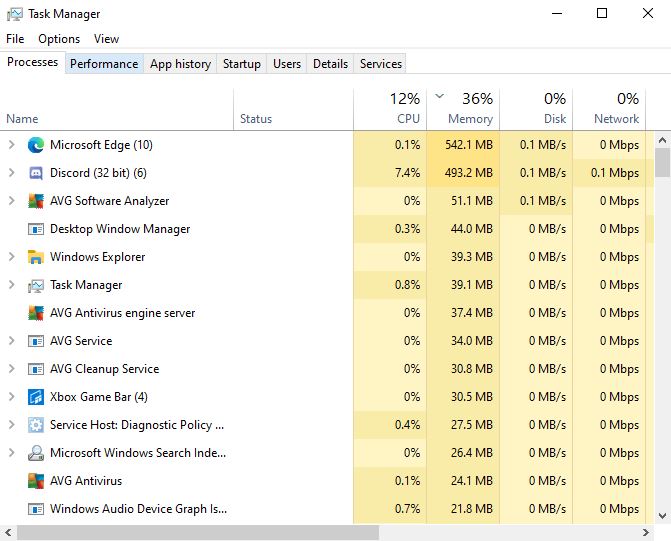Switch to the Startup tab
The image size is (671, 541).
[242, 64]
